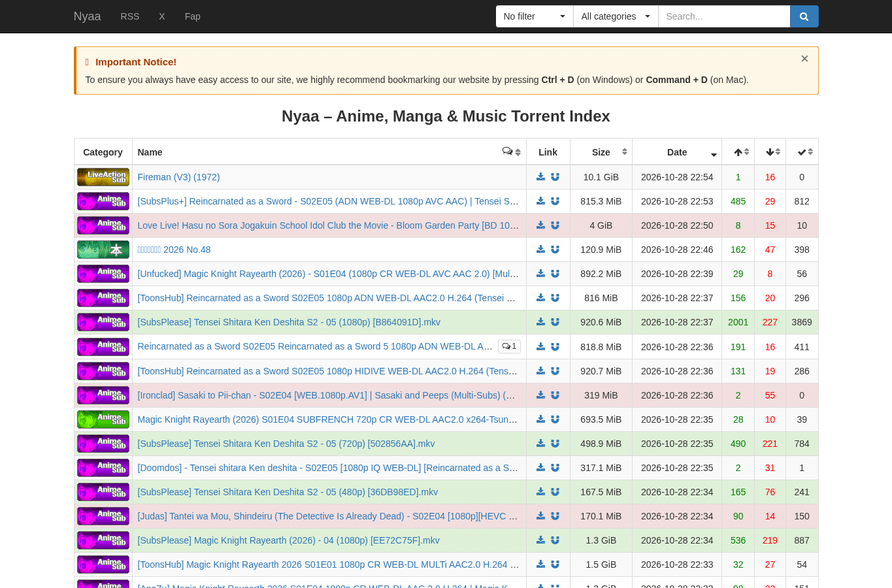Open magnet for SubsPlease Tensei Shitara 1080p

(555, 322)
